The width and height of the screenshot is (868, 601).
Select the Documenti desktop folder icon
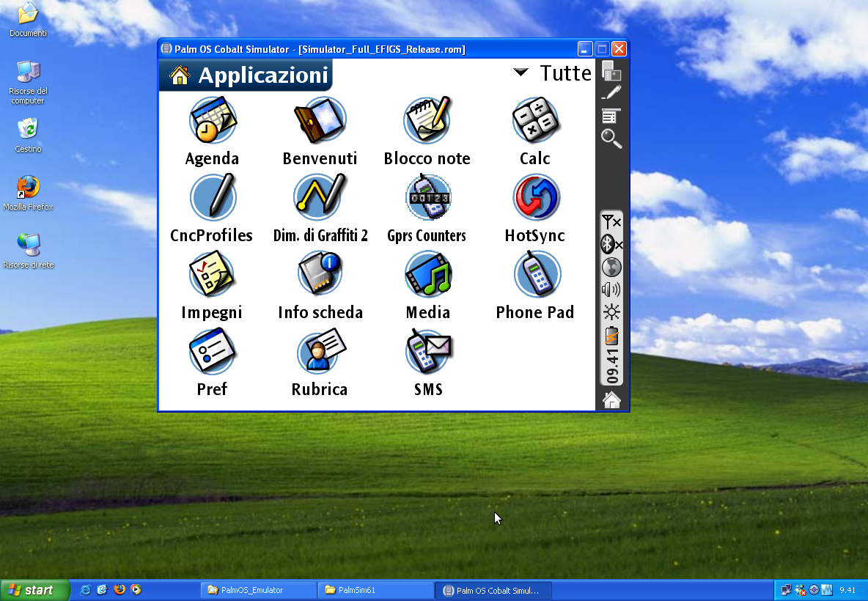[29, 20]
